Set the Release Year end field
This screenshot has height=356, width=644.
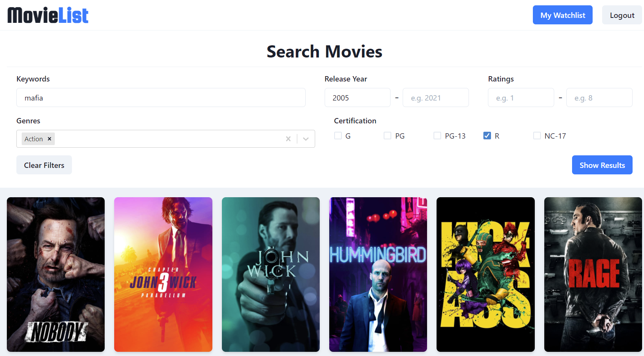[x=436, y=97]
